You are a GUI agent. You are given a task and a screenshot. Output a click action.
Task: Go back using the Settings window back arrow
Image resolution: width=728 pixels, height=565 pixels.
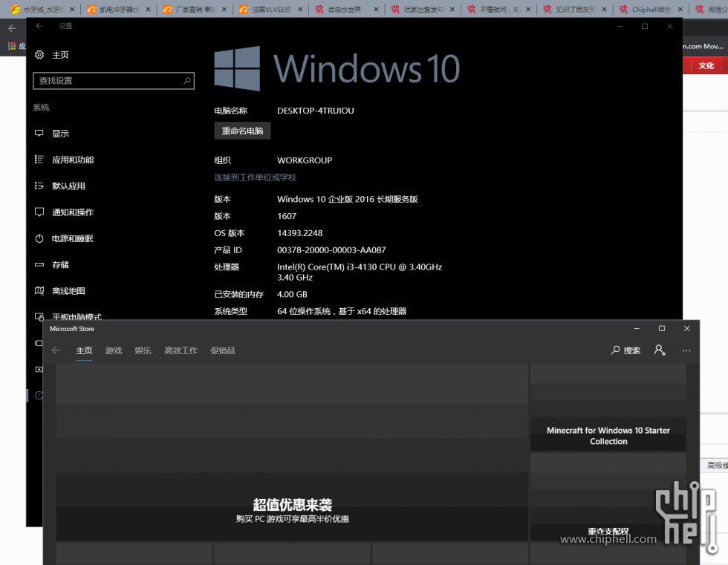tap(39, 26)
